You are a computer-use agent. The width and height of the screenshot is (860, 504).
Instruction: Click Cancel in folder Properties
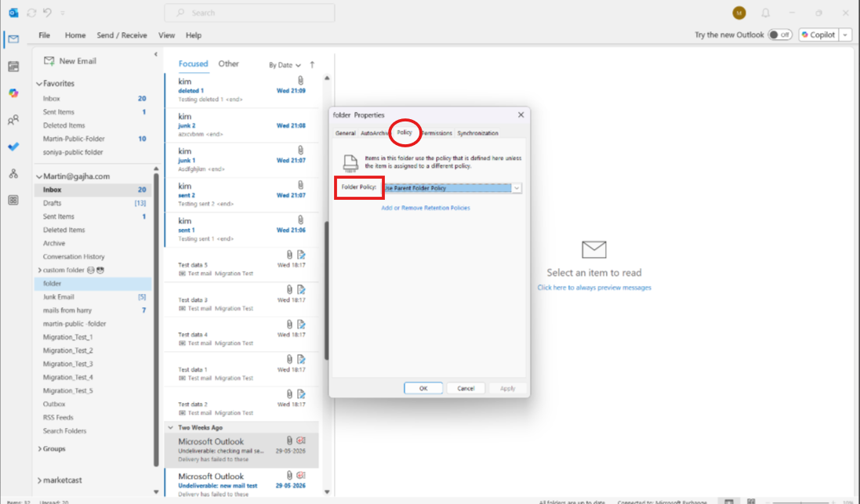tap(466, 388)
